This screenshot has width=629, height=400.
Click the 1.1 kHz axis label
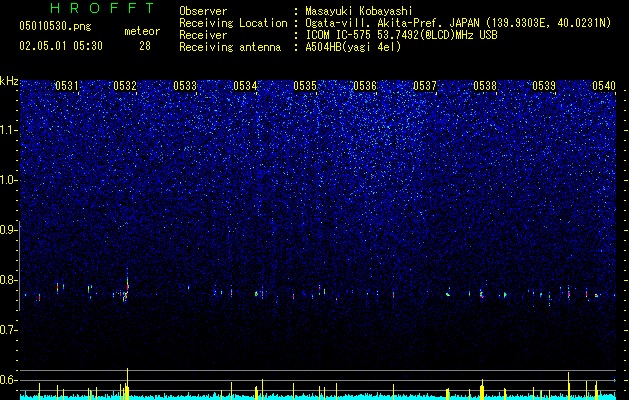(x=8, y=130)
